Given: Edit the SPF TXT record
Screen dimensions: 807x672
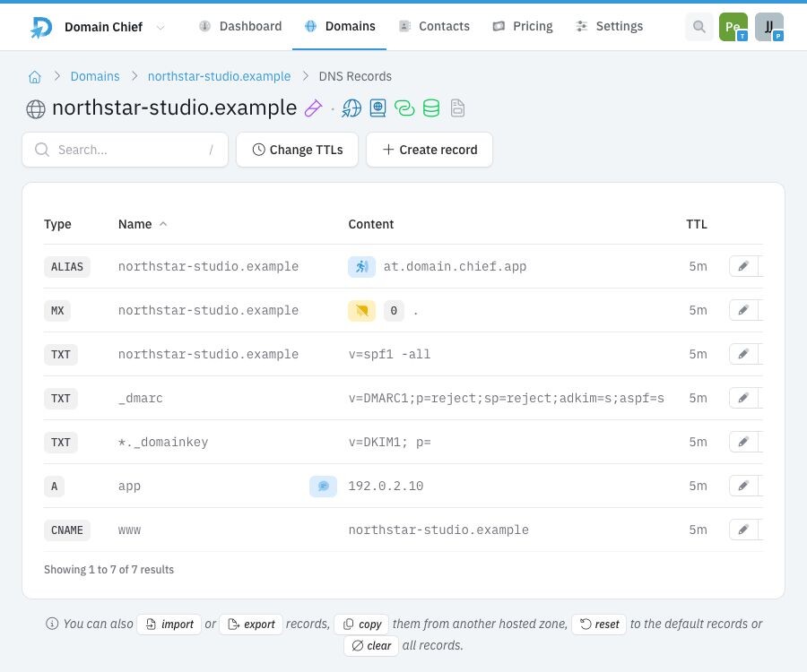Looking at the screenshot, I should pyautogui.click(x=743, y=354).
